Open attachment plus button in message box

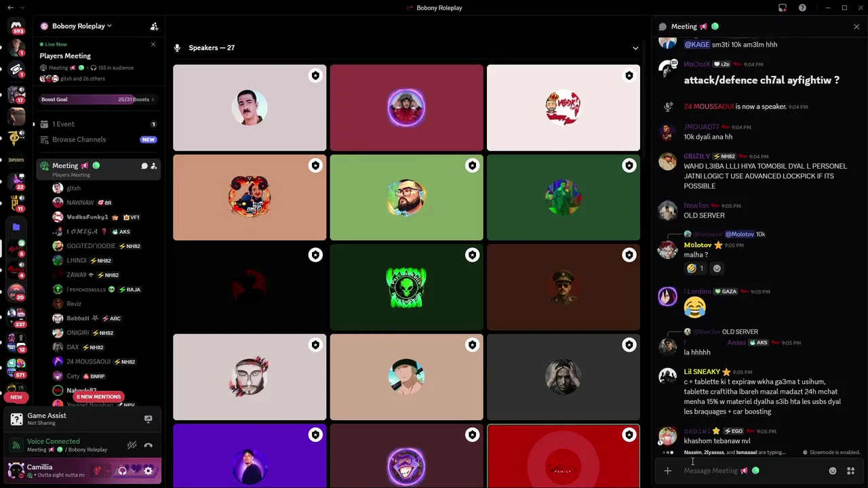(668, 471)
